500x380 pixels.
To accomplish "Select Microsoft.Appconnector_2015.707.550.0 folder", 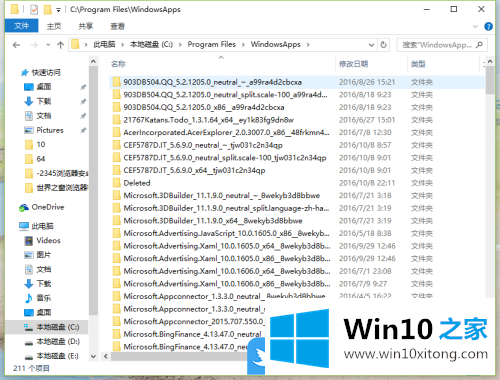I will tap(194, 321).
